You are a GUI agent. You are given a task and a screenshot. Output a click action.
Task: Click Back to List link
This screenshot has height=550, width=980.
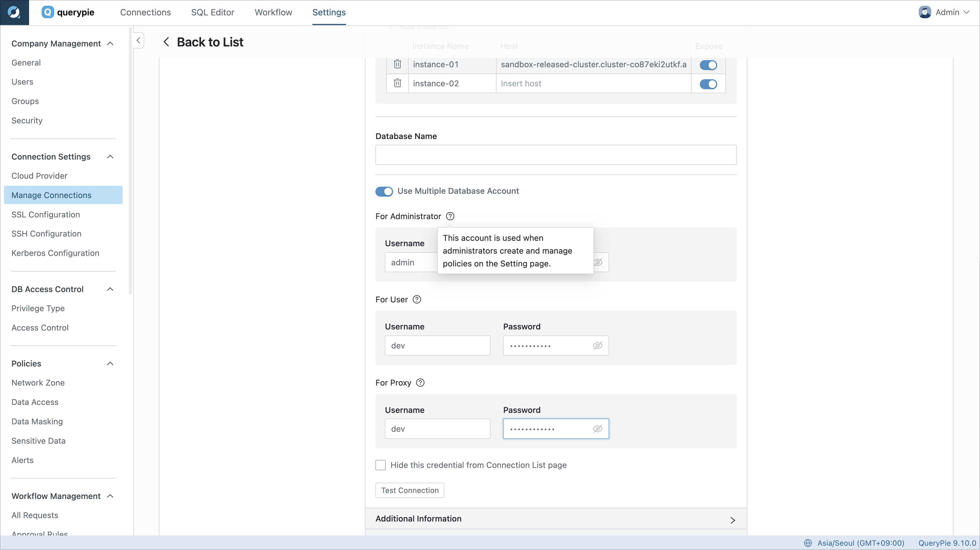(x=210, y=42)
